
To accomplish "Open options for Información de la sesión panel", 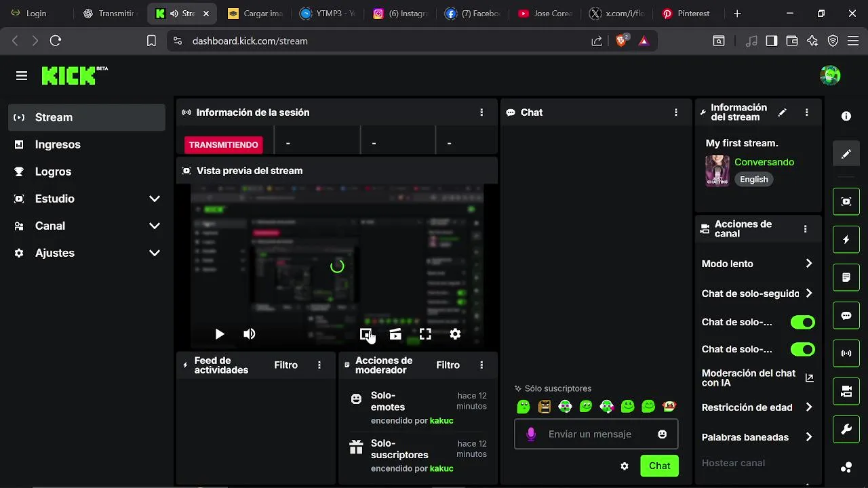I will [481, 113].
